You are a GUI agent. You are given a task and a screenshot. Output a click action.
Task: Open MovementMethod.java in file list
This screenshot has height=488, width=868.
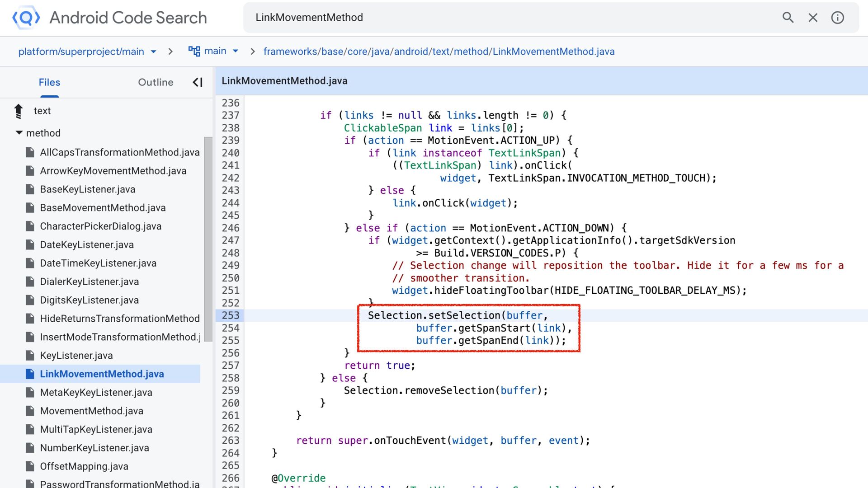tap(91, 411)
